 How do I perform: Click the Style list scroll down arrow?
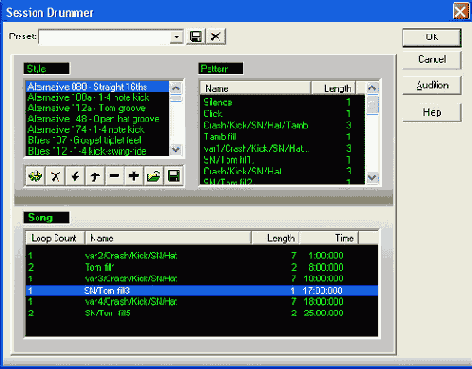click(x=176, y=150)
